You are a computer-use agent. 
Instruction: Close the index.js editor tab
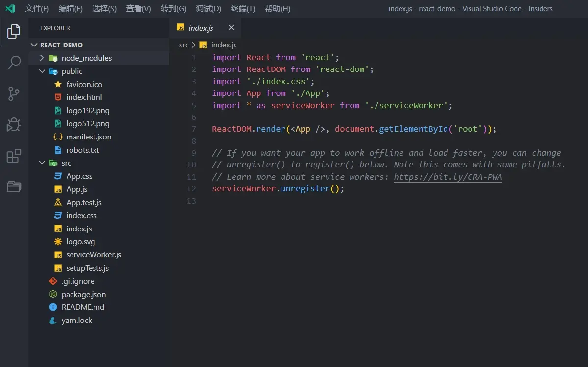232,27
